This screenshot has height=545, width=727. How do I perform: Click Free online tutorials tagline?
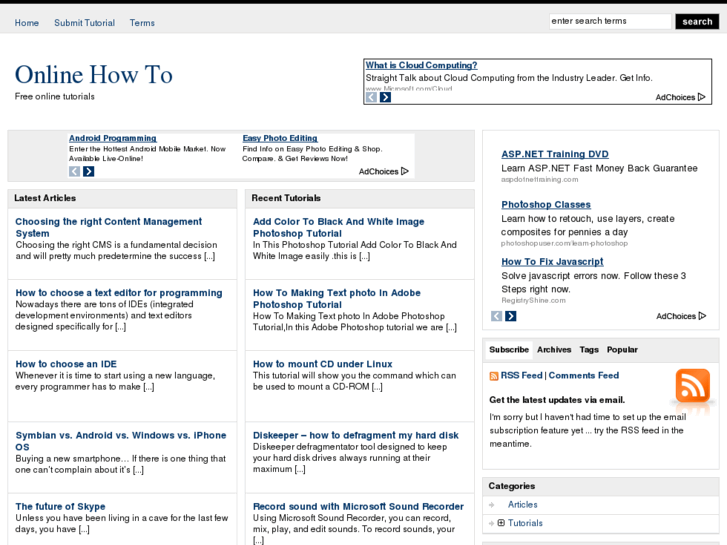click(x=55, y=96)
